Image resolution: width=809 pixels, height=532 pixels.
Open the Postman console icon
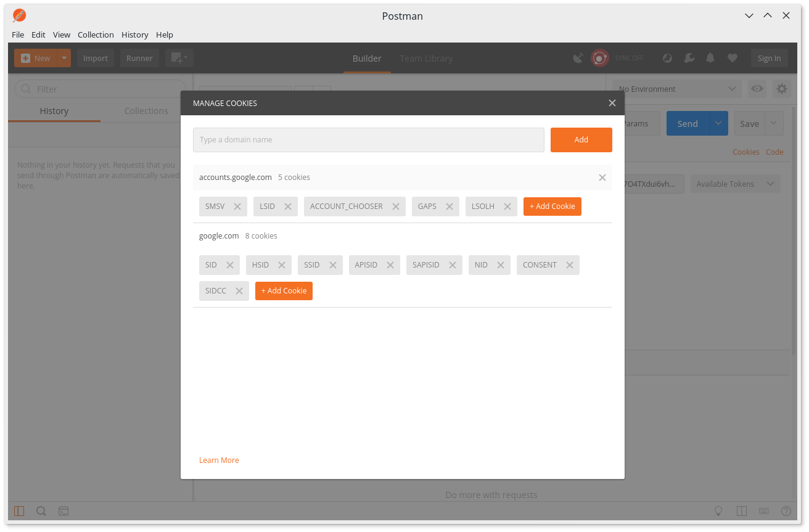(x=64, y=511)
